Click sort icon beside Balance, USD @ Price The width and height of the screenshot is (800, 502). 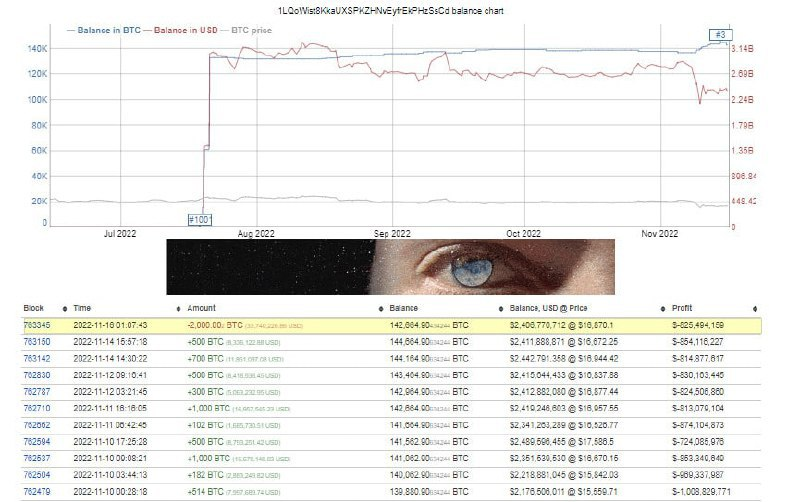(651, 308)
